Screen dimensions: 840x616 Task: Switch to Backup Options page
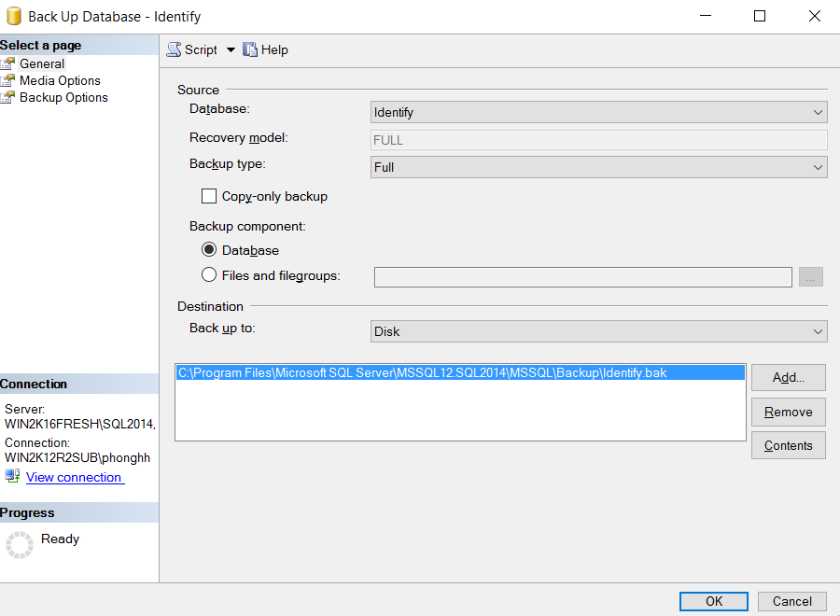pos(63,98)
